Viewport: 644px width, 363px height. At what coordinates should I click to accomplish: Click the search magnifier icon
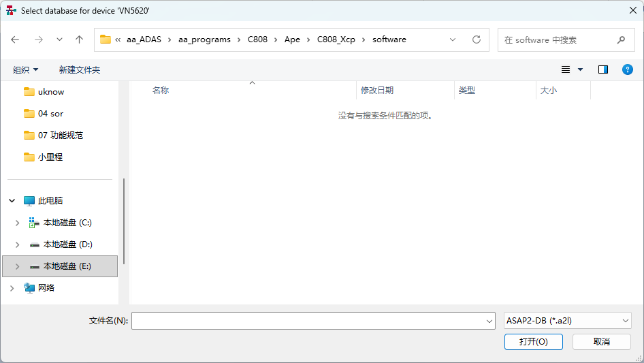[x=621, y=40]
